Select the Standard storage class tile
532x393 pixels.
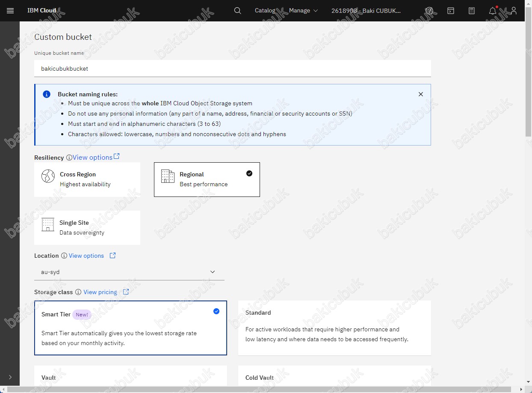334,327
